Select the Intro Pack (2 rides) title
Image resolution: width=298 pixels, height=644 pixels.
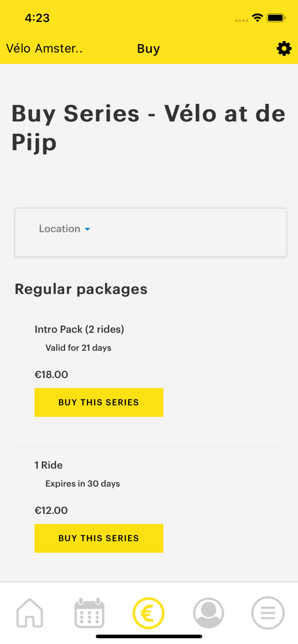click(79, 329)
